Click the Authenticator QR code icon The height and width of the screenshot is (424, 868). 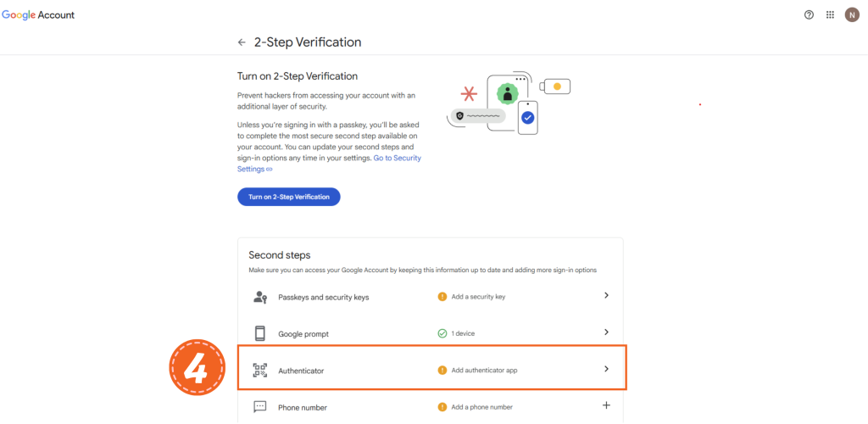pyautogui.click(x=260, y=370)
